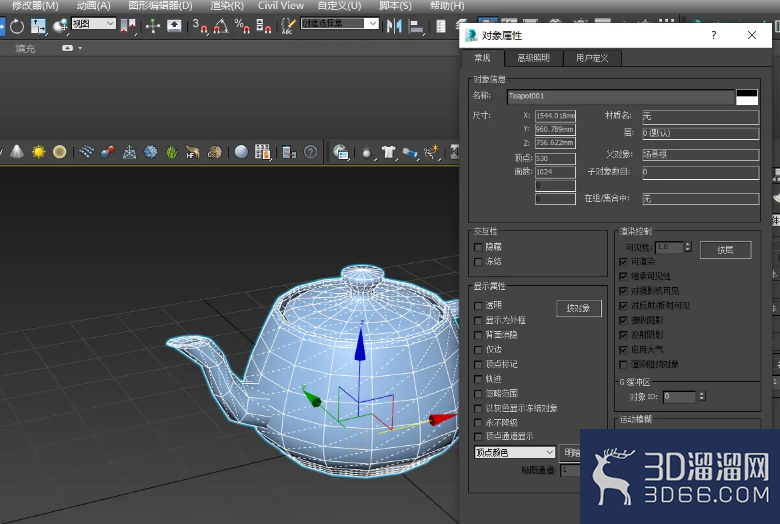The image size is (780, 524).
Task: Click the 对象 ID spinner arrows
Action: click(x=702, y=397)
